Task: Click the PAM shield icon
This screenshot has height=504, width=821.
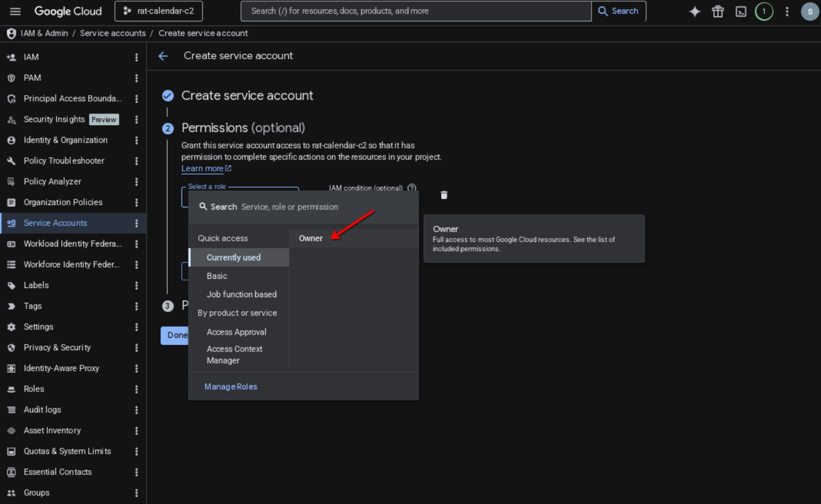Action: coord(11,78)
